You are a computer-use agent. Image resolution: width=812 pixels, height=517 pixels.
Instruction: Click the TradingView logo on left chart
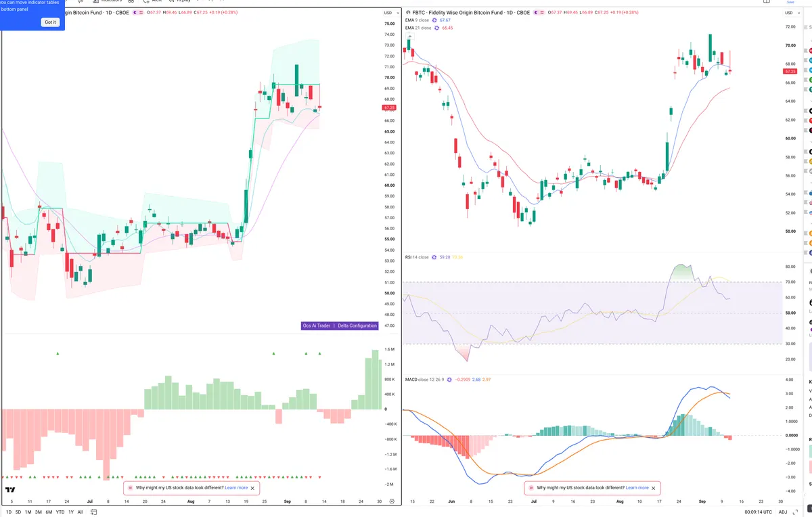coord(10,491)
